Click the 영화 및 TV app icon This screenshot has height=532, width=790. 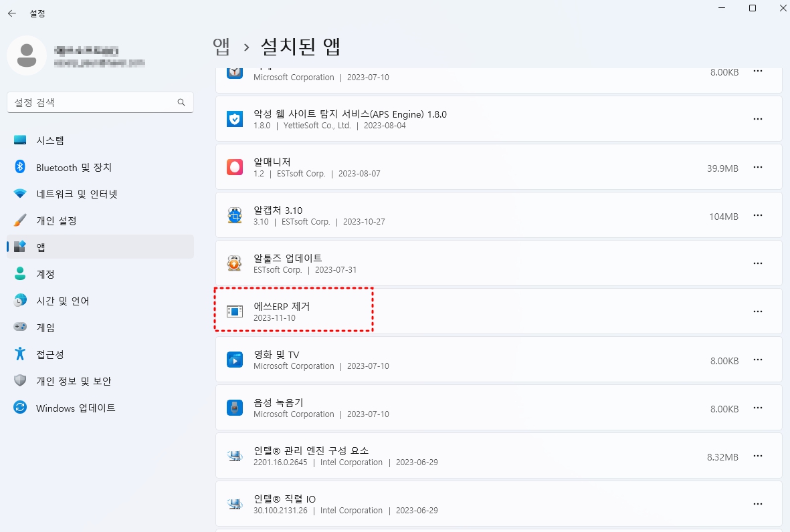235,360
